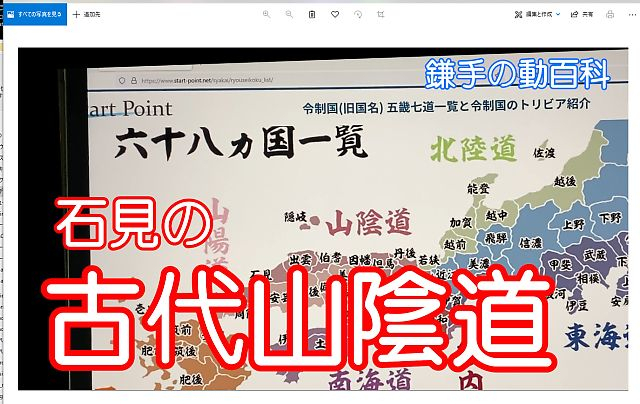This screenshot has width=640, height=404.
Task: Rotate the photo using the rotate icon
Action: coord(358,14)
